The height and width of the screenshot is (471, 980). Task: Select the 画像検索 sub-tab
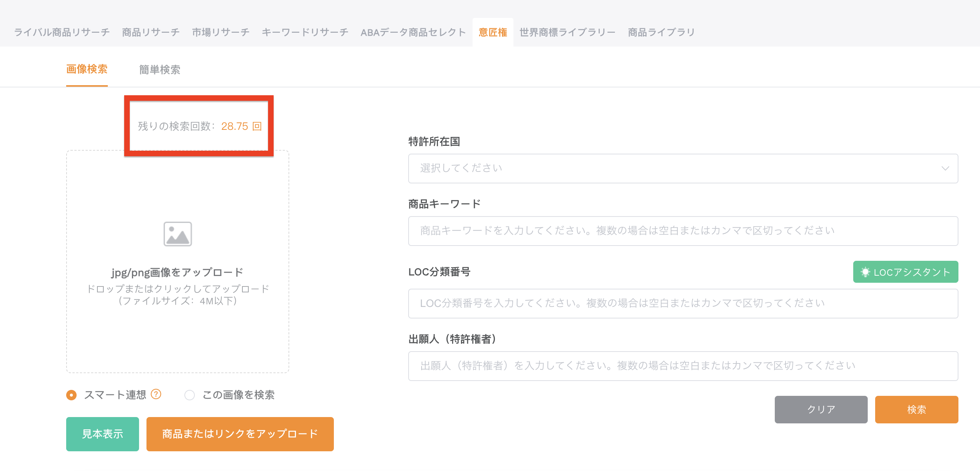pyautogui.click(x=87, y=69)
